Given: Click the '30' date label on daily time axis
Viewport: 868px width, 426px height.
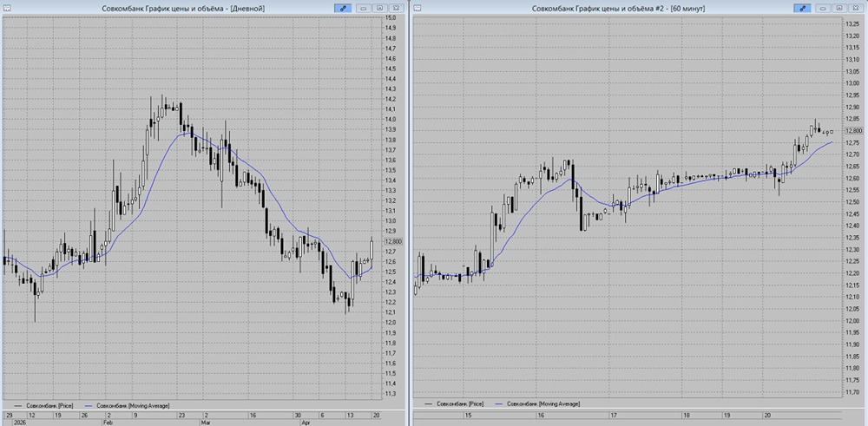Looking at the screenshot, I should click(298, 415).
